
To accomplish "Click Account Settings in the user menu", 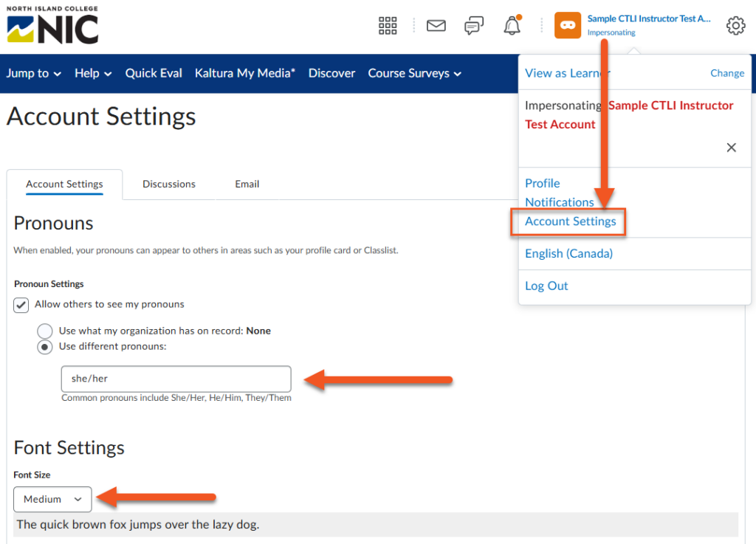I will point(570,221).
